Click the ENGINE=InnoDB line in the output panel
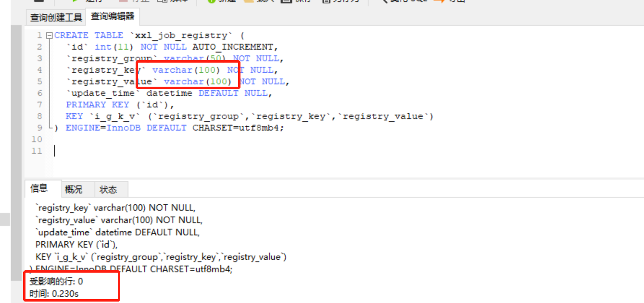Screen dimensions: 644x303 (x=131, y=269)
